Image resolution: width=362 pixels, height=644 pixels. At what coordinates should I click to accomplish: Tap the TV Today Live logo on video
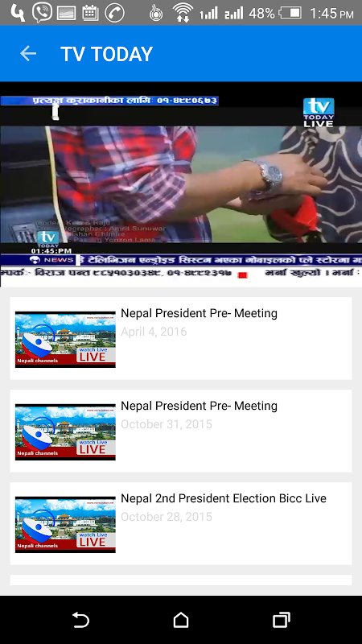(319, 112)
